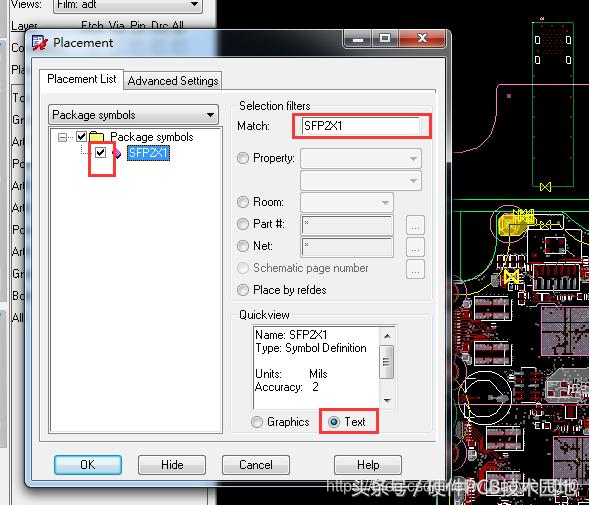The height and width of the screenshot is (505, 589).
Task: Click the Package symbols folder icon
Action: click(97, 137)
